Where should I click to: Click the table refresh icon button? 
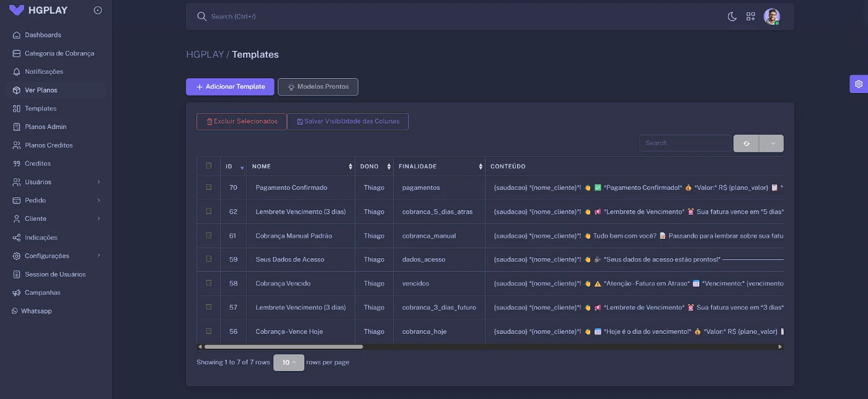point(746,143)
